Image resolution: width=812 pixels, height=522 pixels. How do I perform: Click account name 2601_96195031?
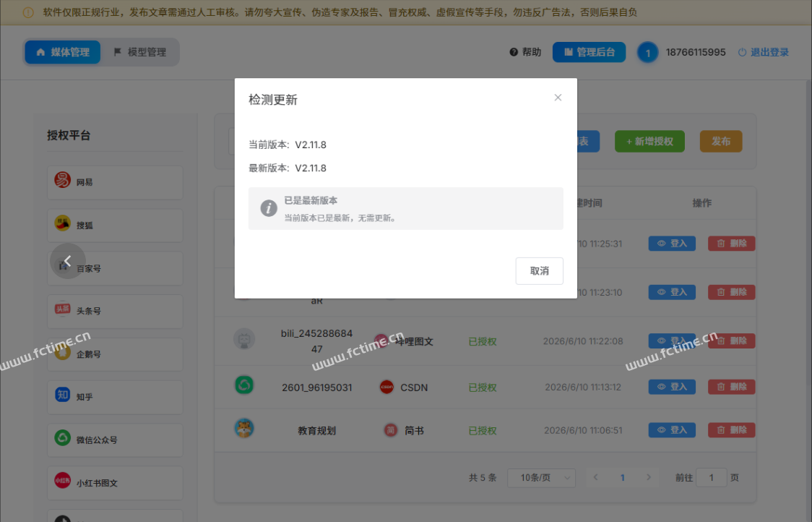point(317,388)
